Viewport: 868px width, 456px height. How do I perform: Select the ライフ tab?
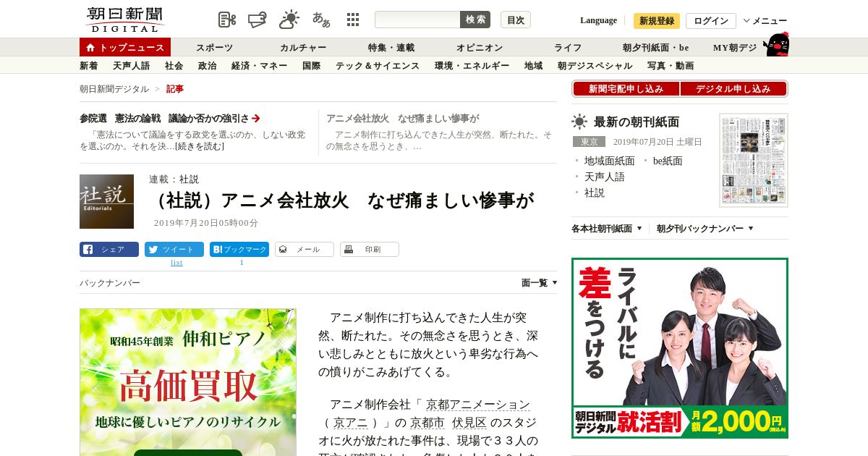point(568,48)
